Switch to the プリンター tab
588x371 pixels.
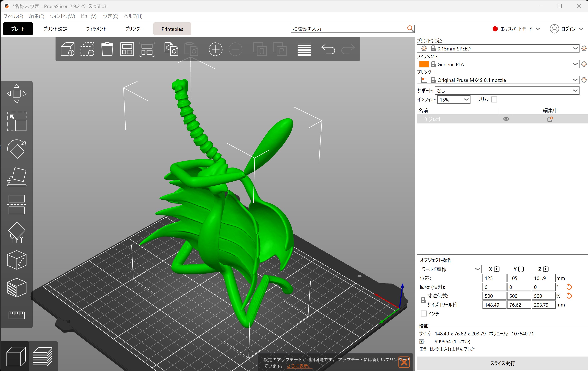[x=134, y=29]
